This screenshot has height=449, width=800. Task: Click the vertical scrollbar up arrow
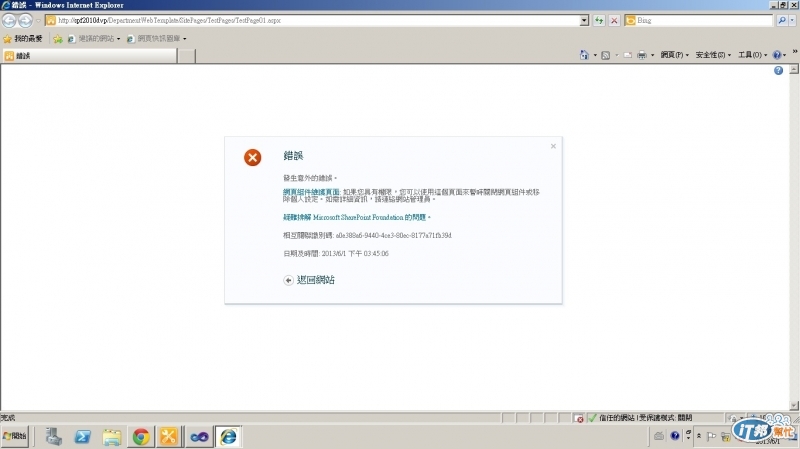click(794, 69)
